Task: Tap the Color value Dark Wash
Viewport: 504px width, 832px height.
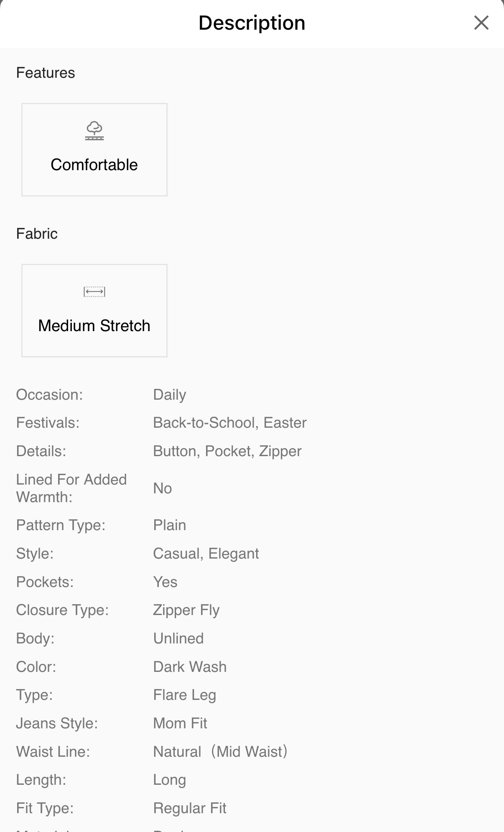Action: point(190,667)
